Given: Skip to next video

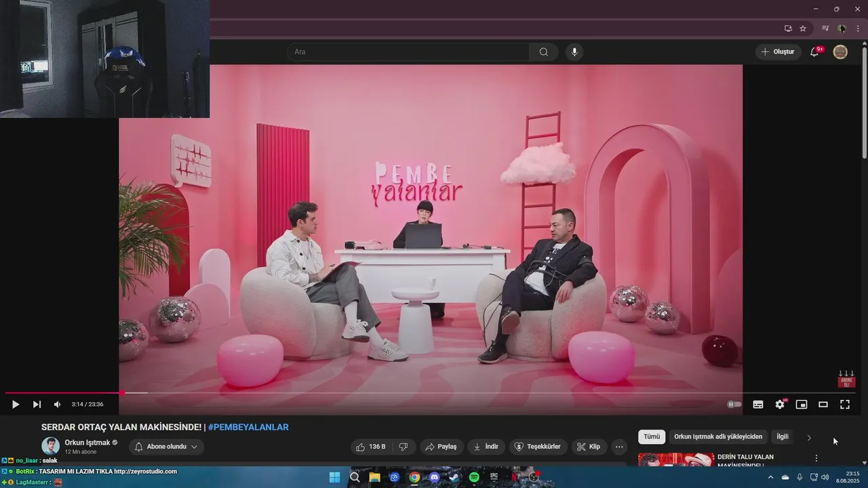Looking at the screenshot, I should pos(37,405).
